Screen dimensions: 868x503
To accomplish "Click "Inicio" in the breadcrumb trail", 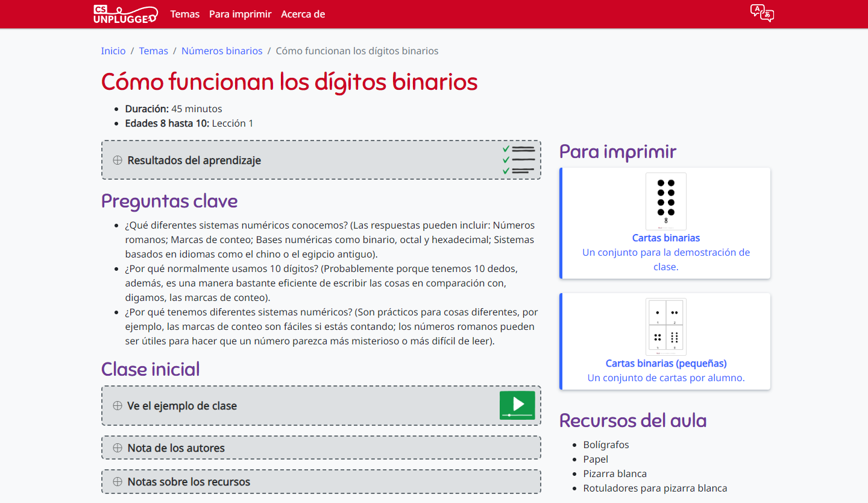I will tap(113, 51).
